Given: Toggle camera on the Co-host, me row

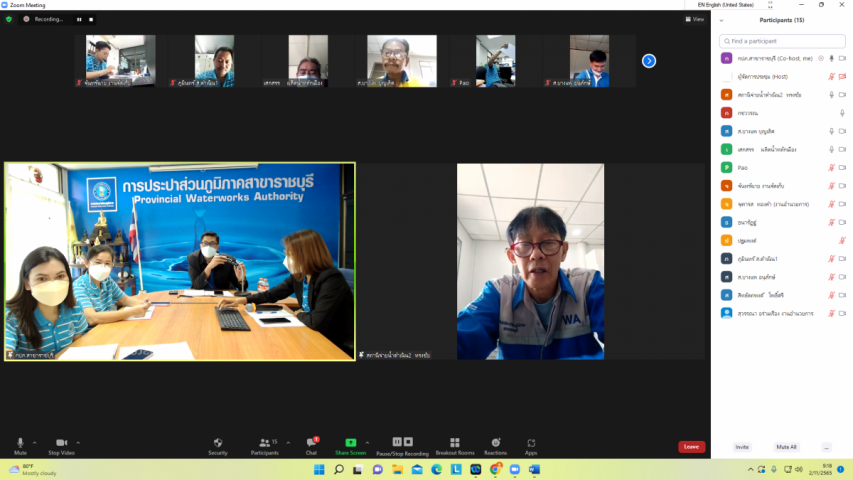Looking at the screenshot, I should pos(842,58).
